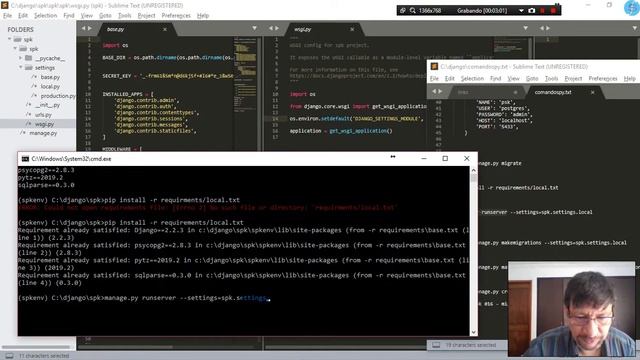This screenshot has width=640, height=360.
Task: Click the blue circular icon at top right
Action: pyautogui.click(x=632, y=8)
